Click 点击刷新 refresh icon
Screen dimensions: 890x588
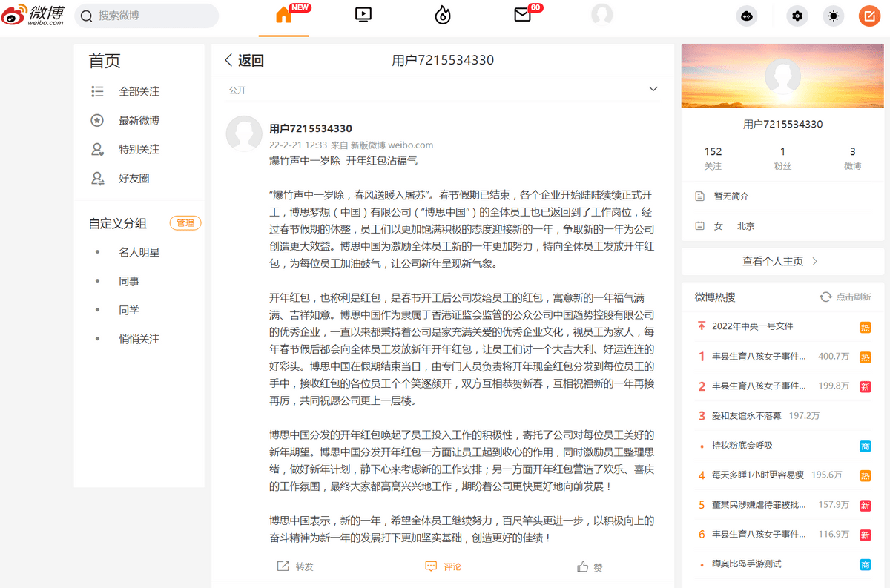point(825,297)
